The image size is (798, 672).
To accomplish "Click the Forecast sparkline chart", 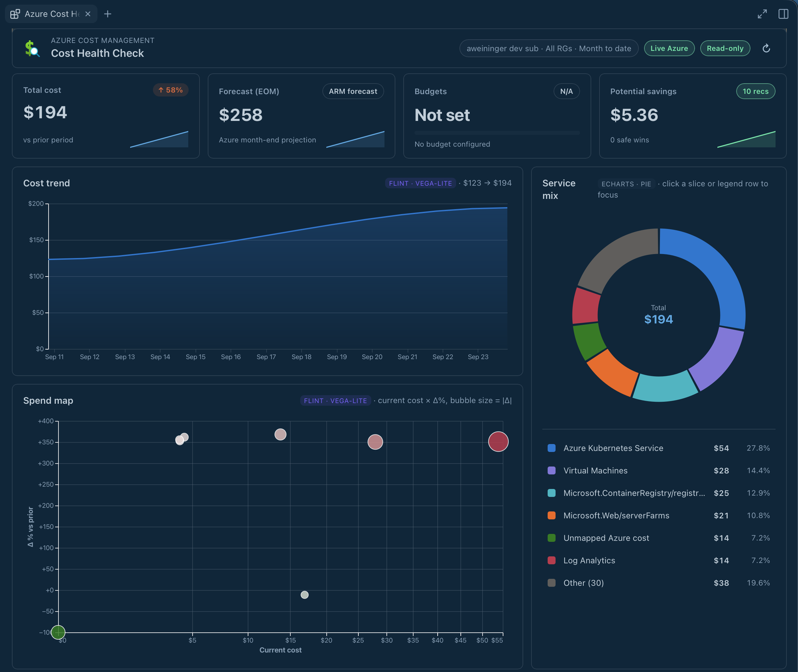I will click(355, 139).
